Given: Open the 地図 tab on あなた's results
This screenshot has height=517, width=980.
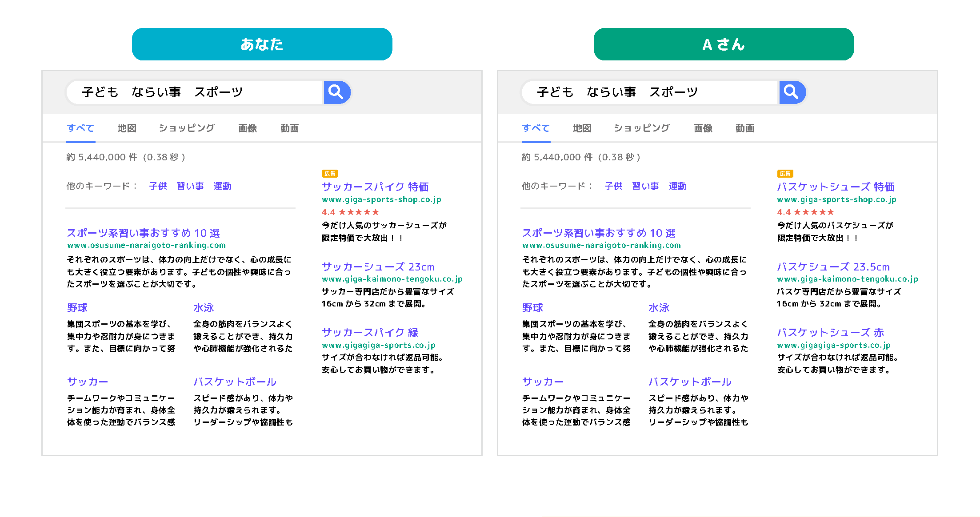Looking at the screenshot, I should coord(126,128).
